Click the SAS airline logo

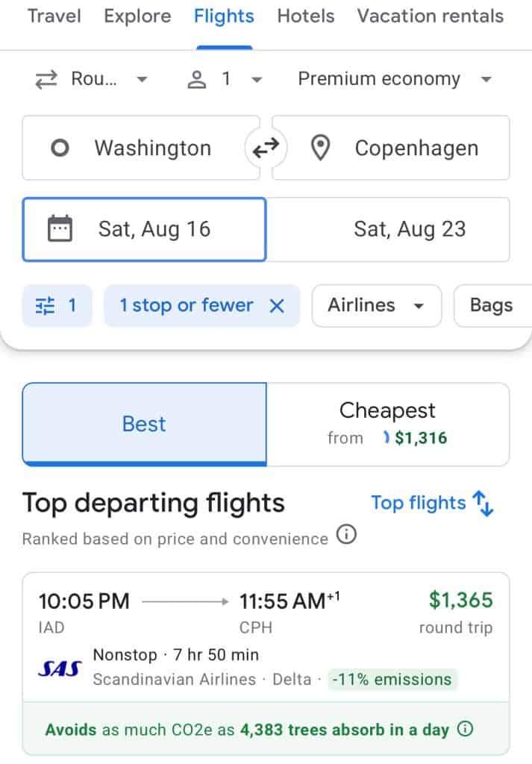click(60, 668)
